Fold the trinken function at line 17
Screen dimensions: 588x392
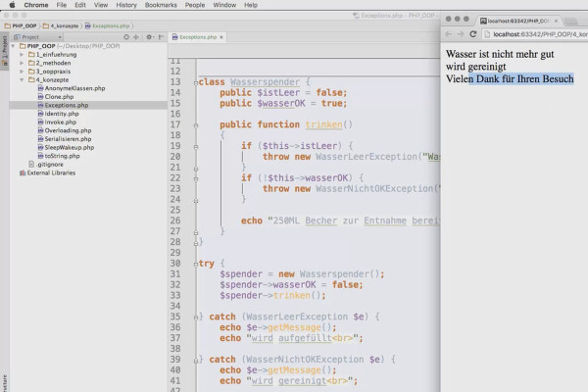(196, 125)
